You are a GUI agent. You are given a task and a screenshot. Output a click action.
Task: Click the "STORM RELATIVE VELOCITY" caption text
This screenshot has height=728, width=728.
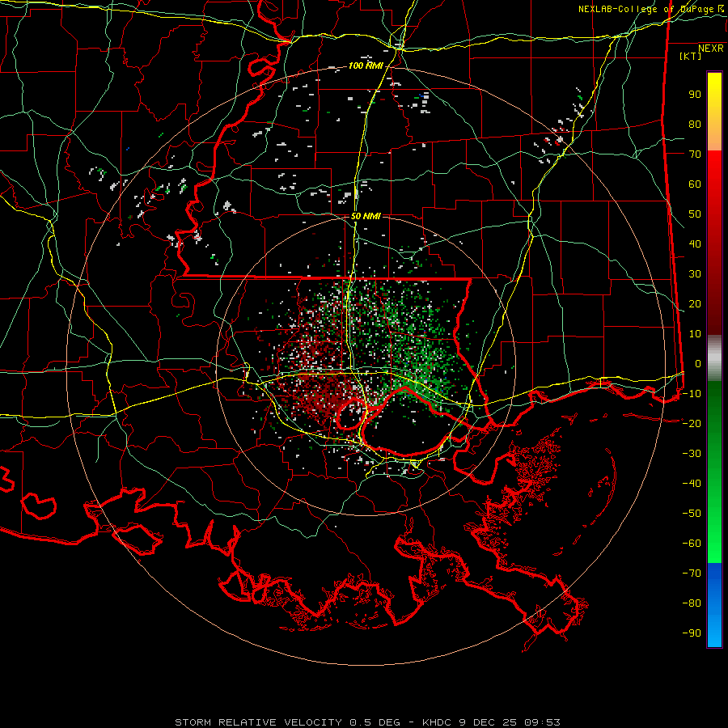pyautogui.click(x=258, y=722)
